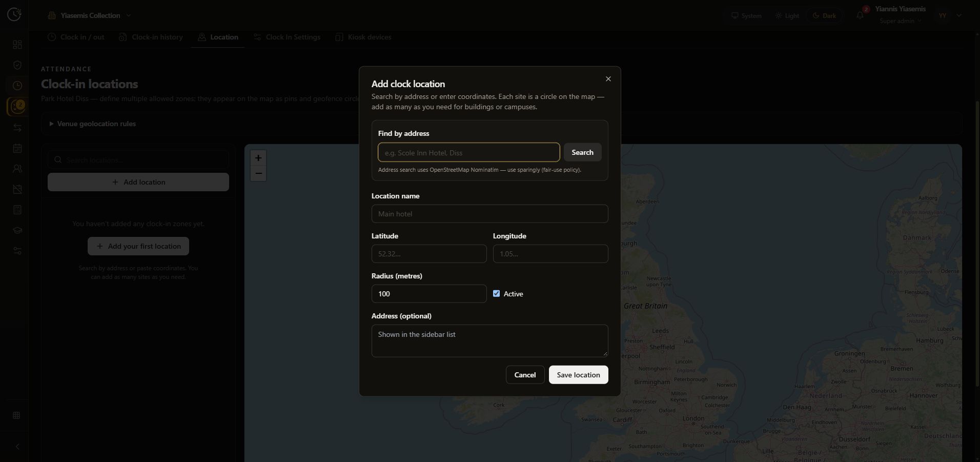
Task: Uncheck the Active checkbox
Action: pyautogui.click(x=496, y=294)
